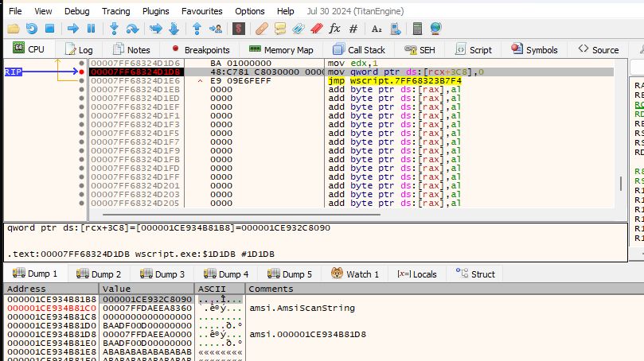This screenshot has width=644, height=361.
Task: Switch to the Dump 3 tab
Action: pyautogui.click(x=162, y=274)
